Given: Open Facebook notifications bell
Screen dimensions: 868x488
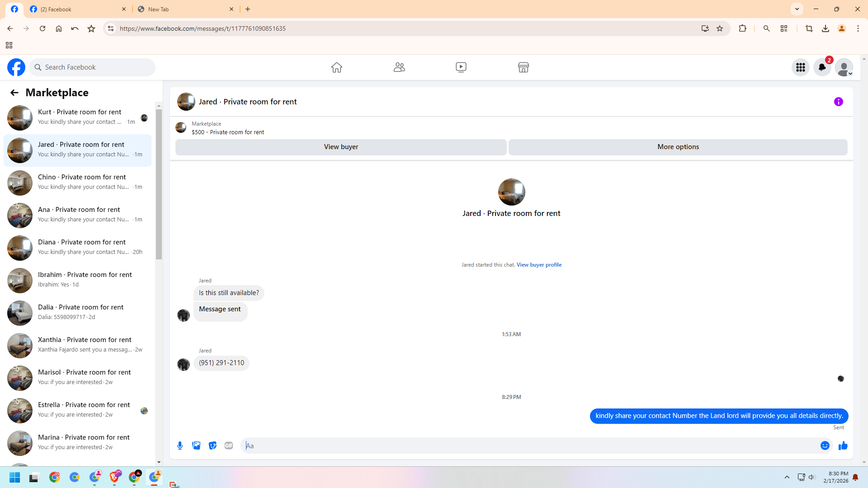Looking at the screenshot, I should pyautogui.click(x=822, y=67).
